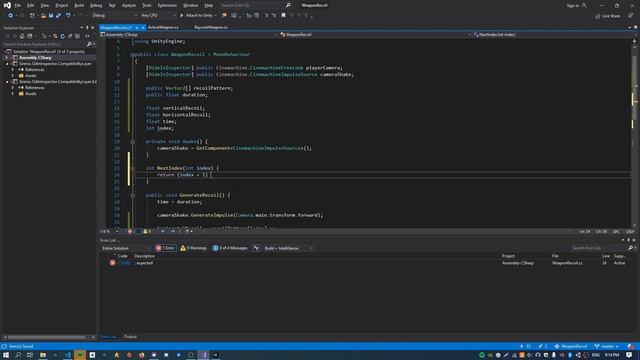Viewport: 640px width, 360px height.
Task: Open the Debug configuration dropdown
Action: click(x=114, y=16)
